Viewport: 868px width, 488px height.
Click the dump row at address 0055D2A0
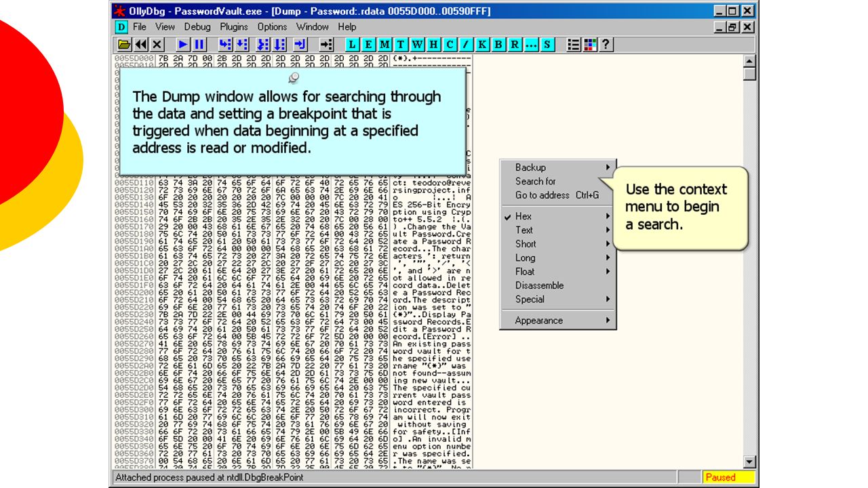pyautogui.click(x=293, y=366)
